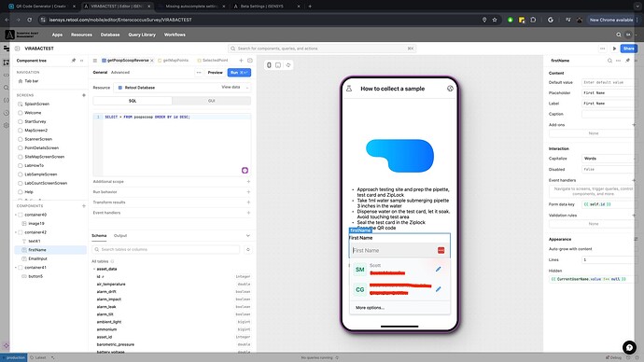This screenshot has width=644, height=362.
Task: Open the Resources menu
Action: click(x=81, y=35)
